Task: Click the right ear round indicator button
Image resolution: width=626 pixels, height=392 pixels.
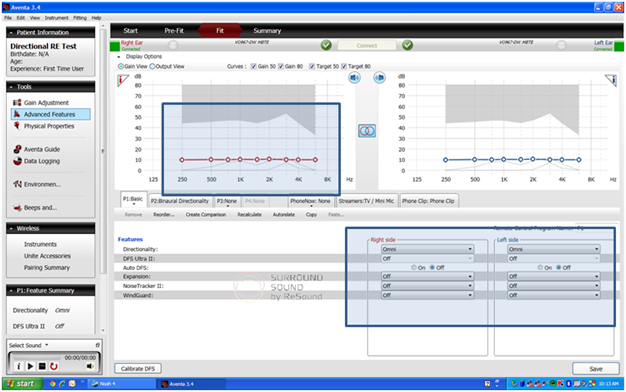Action: (173, 45)
